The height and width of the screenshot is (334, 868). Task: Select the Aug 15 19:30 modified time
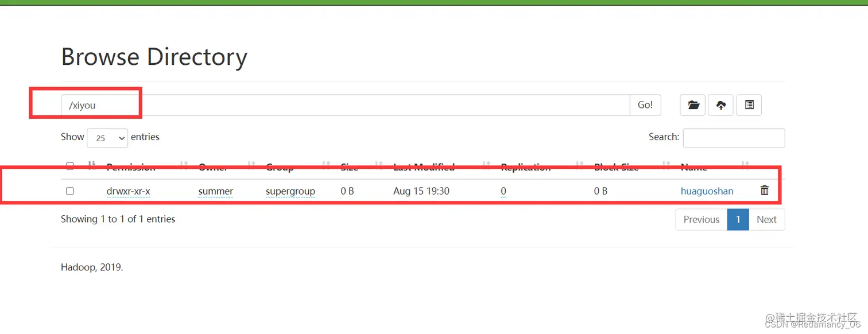(x=421, y=191)
